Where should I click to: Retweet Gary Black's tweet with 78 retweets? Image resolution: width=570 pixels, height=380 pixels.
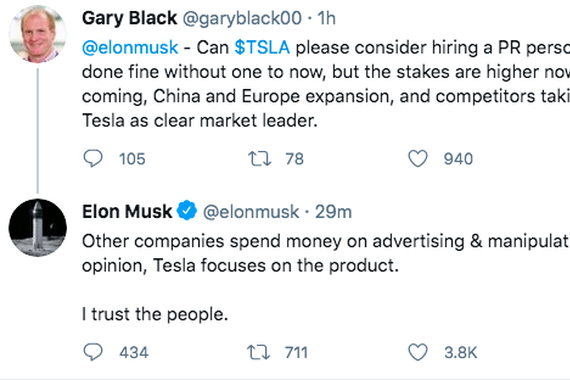(x=260, y=159)
